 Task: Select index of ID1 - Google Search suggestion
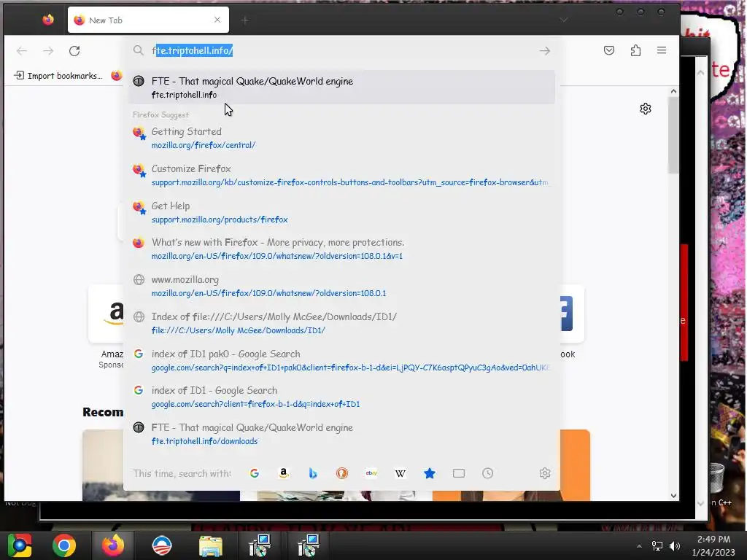(341, 397)
